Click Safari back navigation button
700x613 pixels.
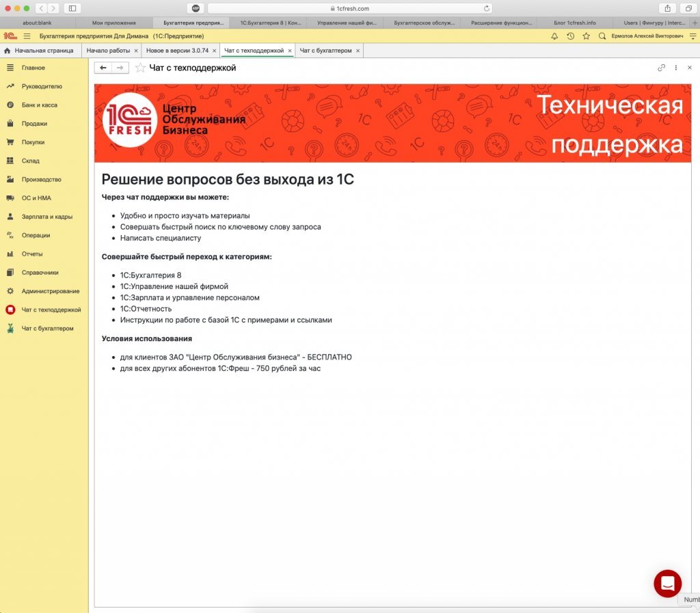41,8
